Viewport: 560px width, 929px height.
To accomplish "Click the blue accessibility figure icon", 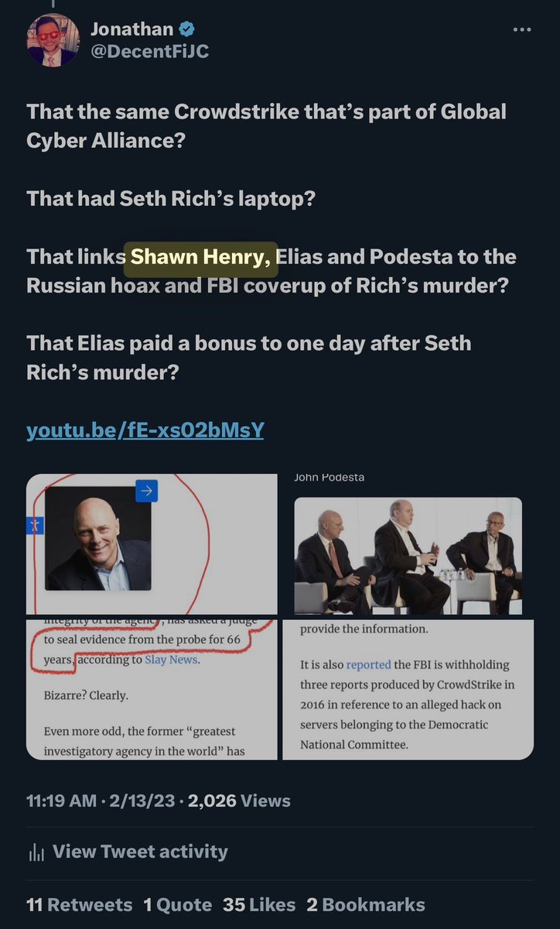I will tap(35, 526).
